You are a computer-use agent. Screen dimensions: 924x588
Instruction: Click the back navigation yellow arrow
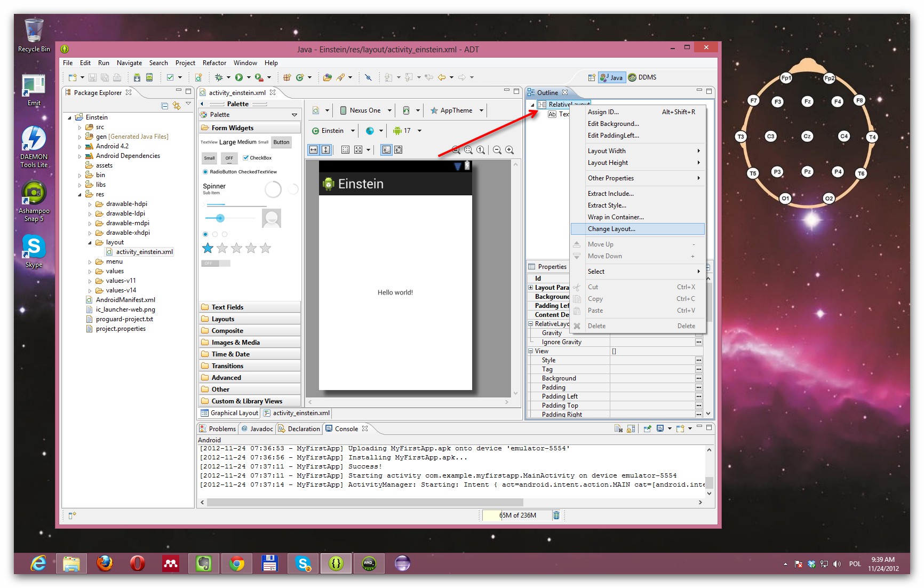(442, 77)
